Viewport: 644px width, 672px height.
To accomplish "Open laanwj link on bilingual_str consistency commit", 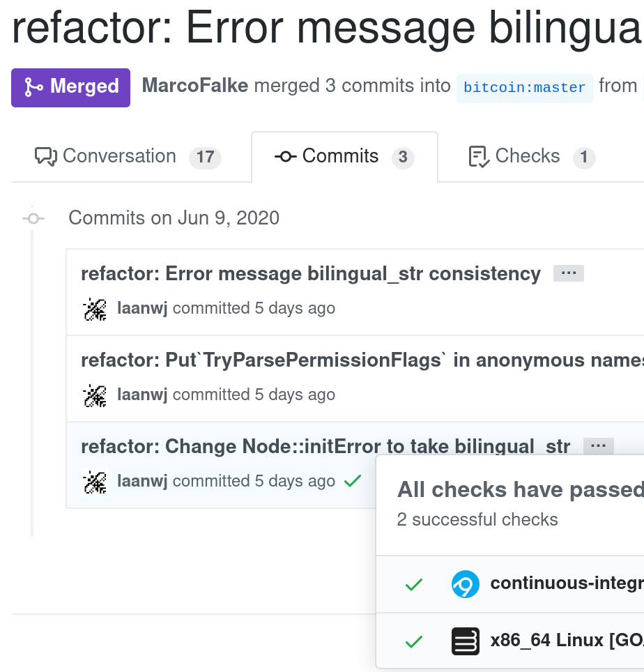I will pyautogui.click(x=142, y=309).
